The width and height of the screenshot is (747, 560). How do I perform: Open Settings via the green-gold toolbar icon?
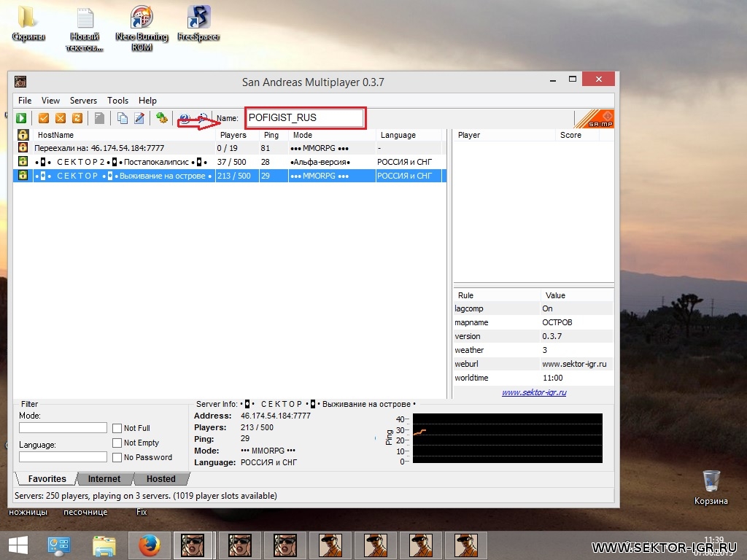(161, 118)
